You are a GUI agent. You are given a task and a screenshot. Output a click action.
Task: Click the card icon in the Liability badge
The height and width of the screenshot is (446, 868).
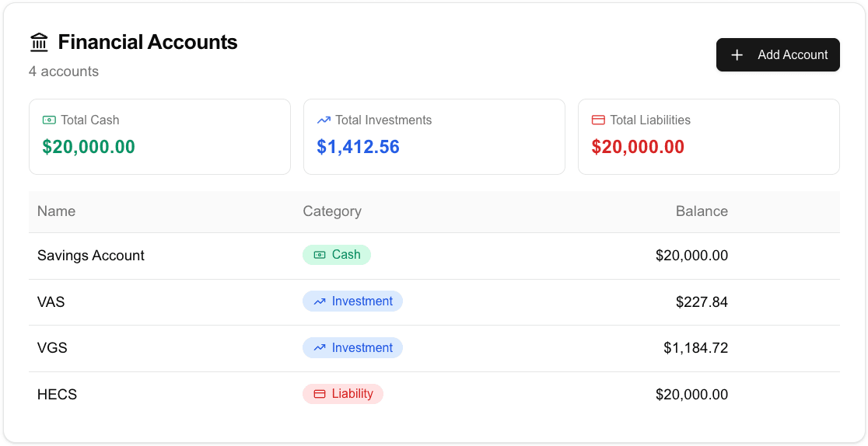coord(320,394)
